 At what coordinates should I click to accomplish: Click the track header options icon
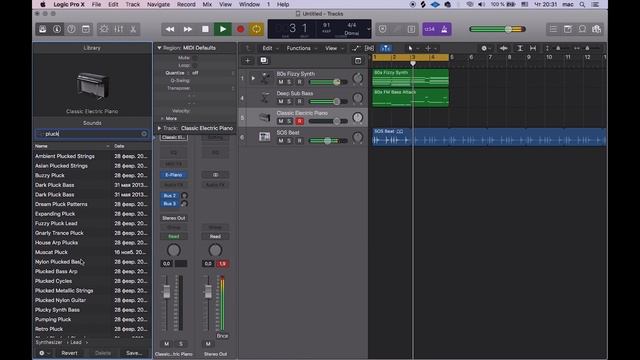coord(358,61)
